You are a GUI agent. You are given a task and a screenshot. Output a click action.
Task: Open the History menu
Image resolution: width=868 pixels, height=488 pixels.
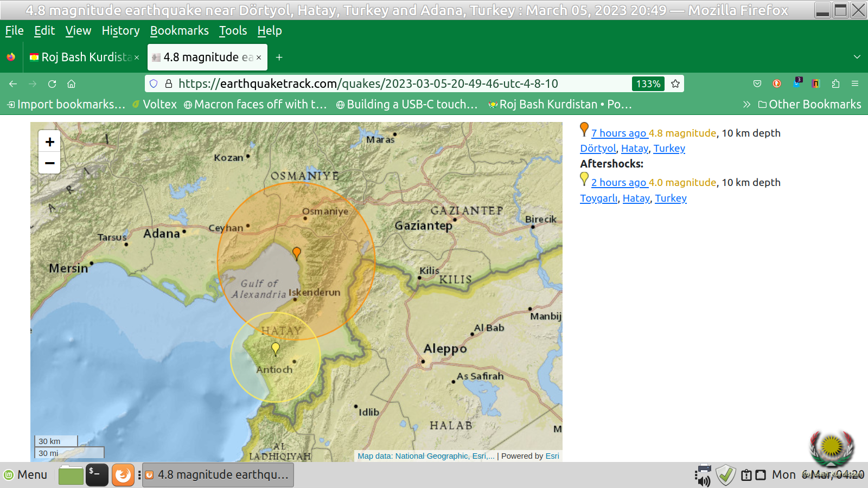coord(120,31)
